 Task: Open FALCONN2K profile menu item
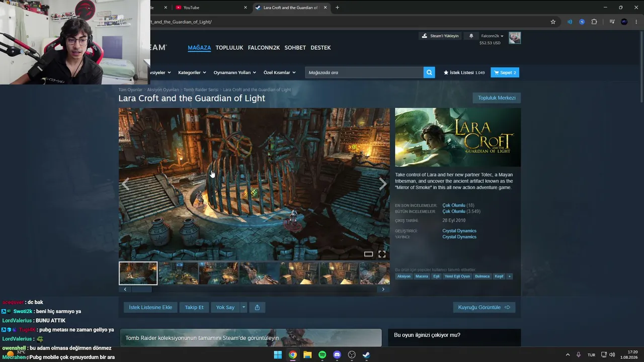click(x=264, y=48)
